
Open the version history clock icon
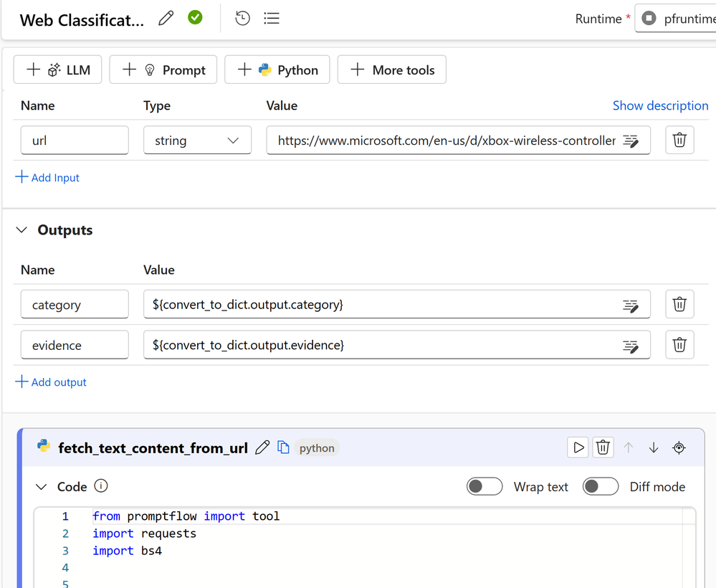(x=243, y=19)
